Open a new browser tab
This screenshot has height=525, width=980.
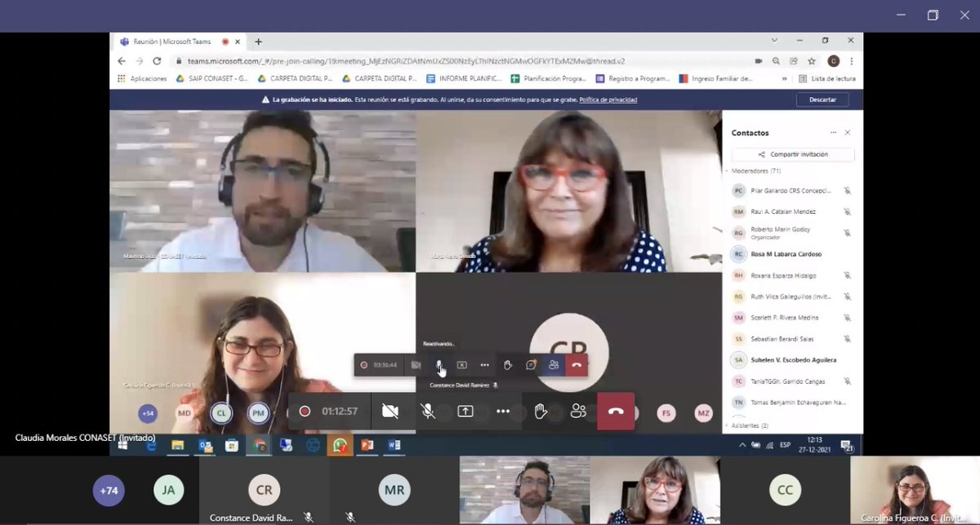point(258,42)
